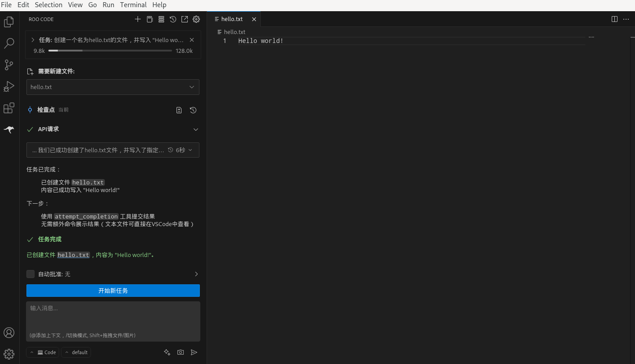
Task: Open the default profile selector
Action: pyautogui.click(x=76, y=352)
